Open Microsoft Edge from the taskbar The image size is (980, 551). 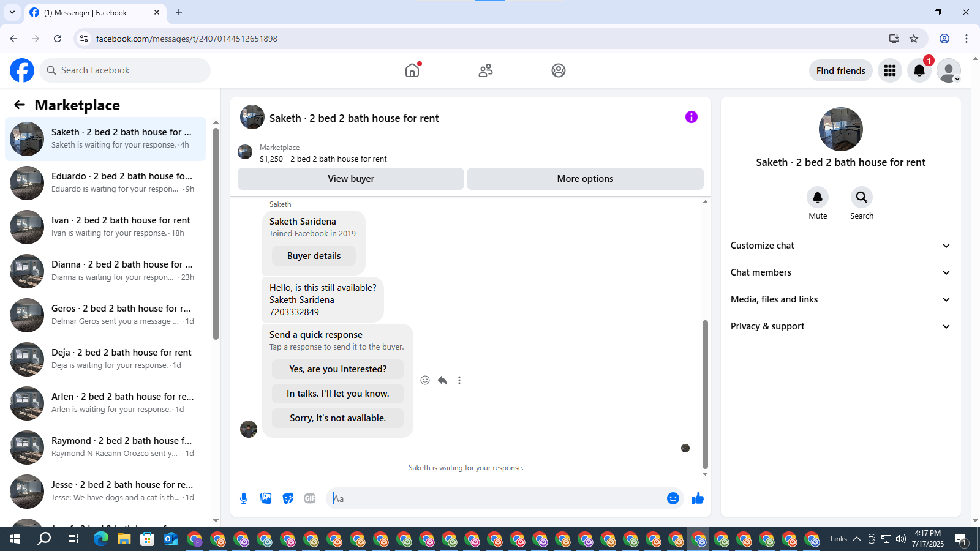(x=101, y=539)
